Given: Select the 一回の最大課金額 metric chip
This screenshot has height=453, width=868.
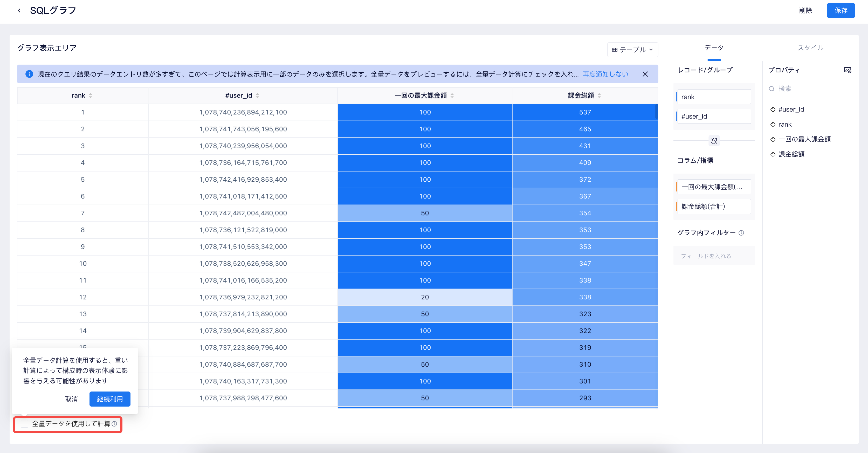Looking at the screenshot, I should pyautogui.click(x=713, y=187).
